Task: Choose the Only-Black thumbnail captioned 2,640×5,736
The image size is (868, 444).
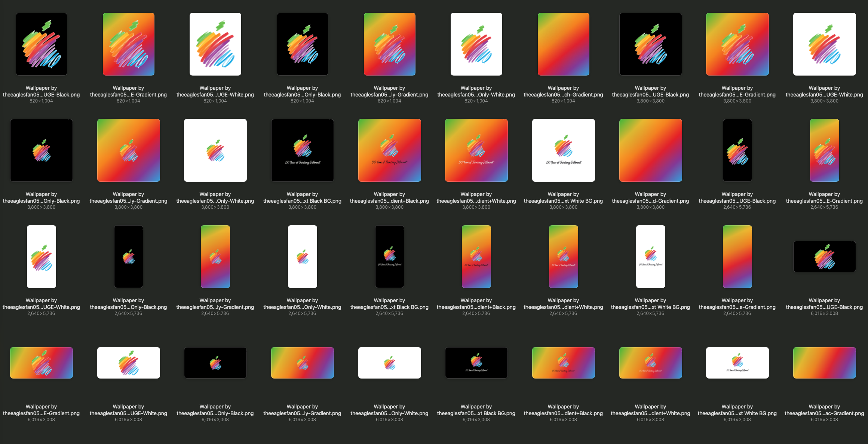Action: (129, 257)
